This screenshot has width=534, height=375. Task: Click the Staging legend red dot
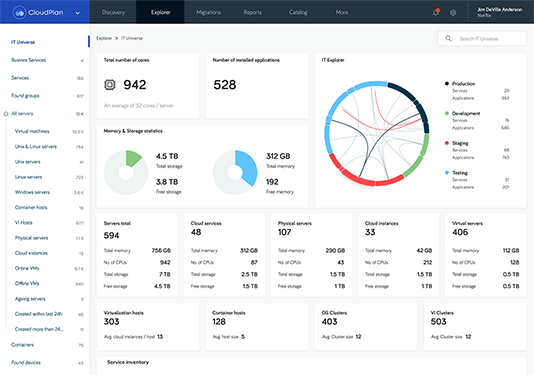point(446,143)
